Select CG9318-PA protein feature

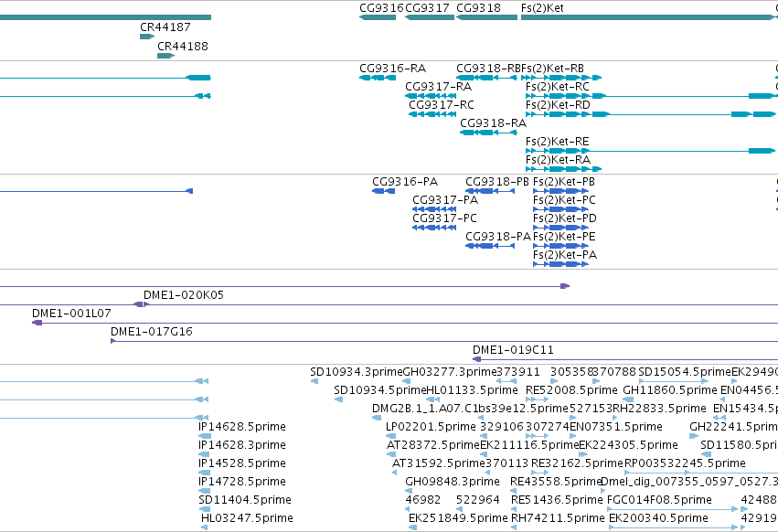coord(490,246)
